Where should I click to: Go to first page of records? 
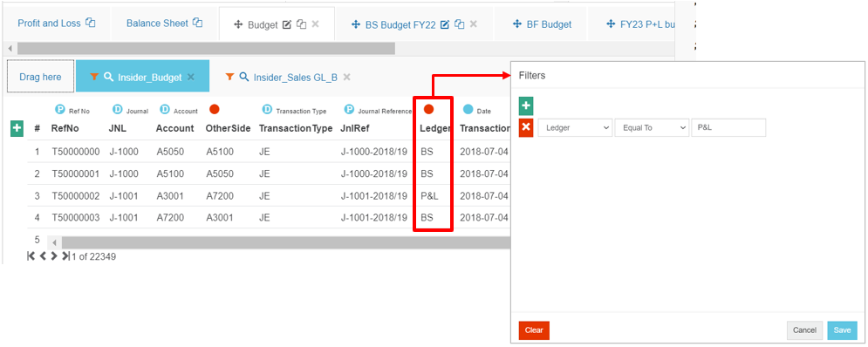[31, 256]
